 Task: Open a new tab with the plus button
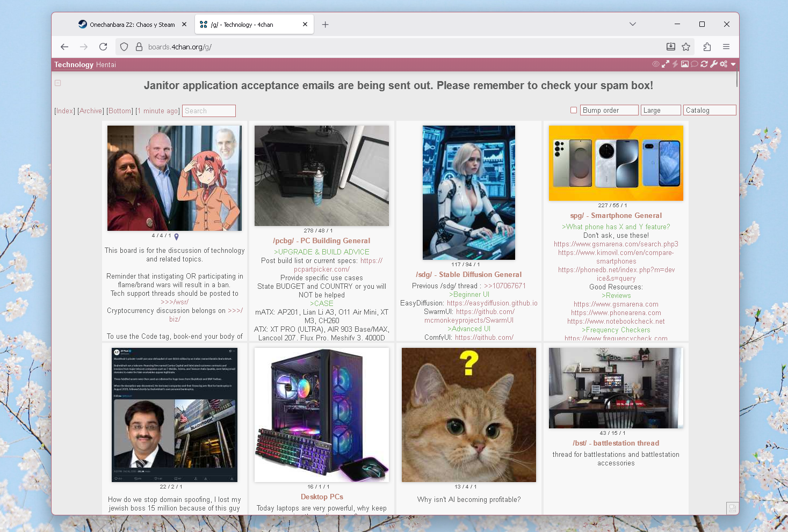[x=325, y=24]
